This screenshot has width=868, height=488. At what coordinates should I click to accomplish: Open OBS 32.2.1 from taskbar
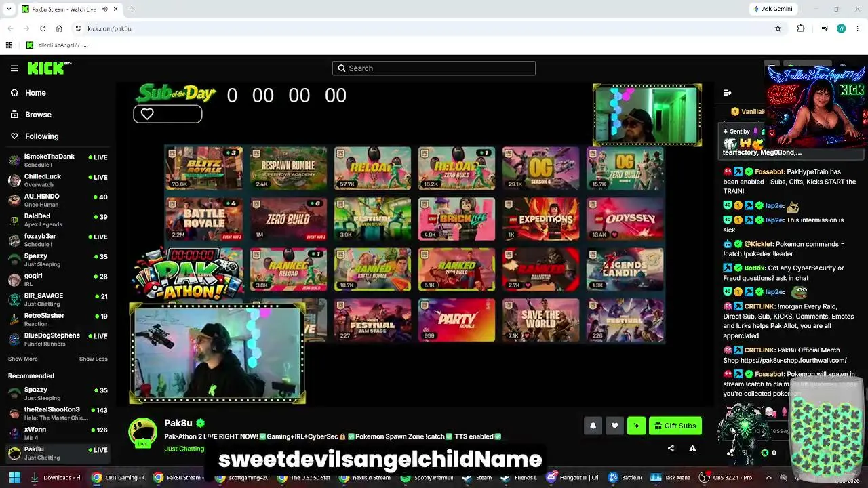[x=727, y=477]
